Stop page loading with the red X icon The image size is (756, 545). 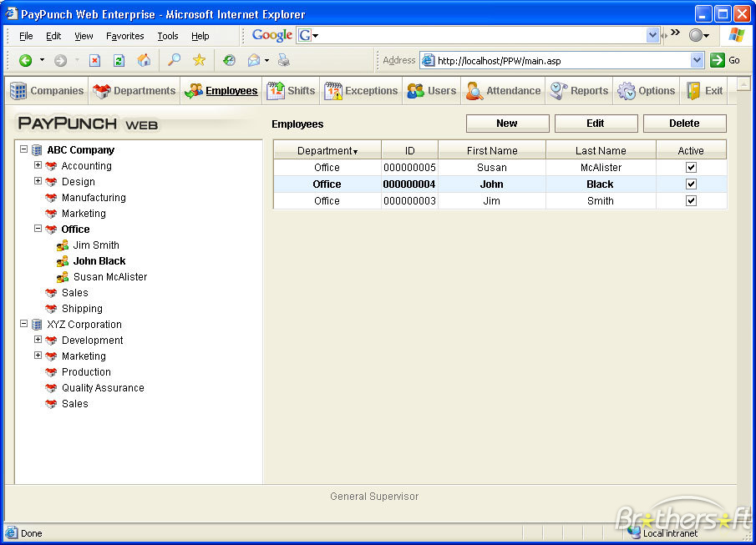95,60
